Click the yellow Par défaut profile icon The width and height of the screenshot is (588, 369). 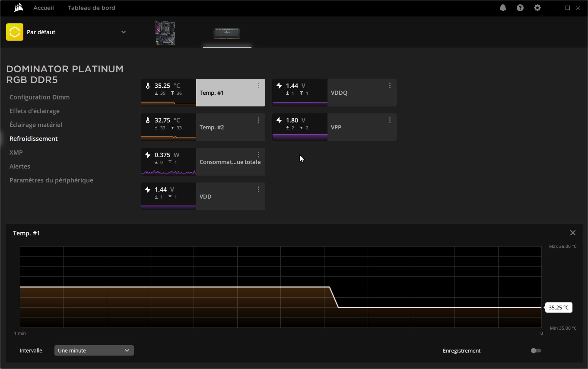click(x=15, y=32)
